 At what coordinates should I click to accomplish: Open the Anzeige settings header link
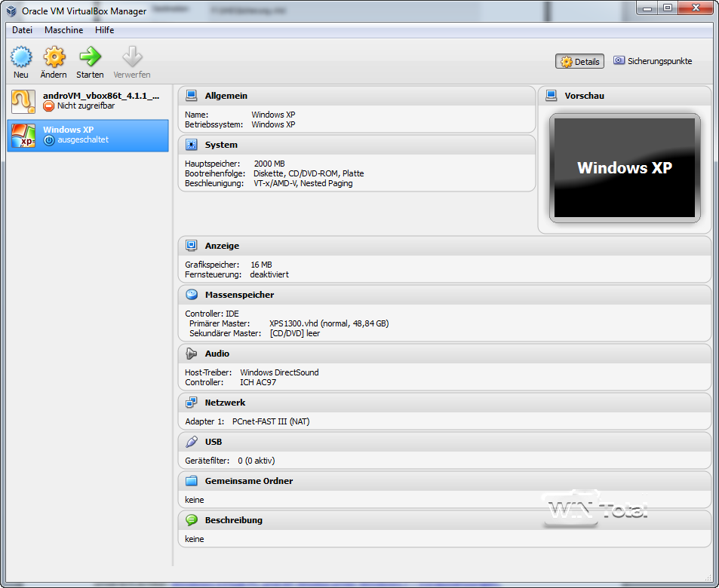222,246
